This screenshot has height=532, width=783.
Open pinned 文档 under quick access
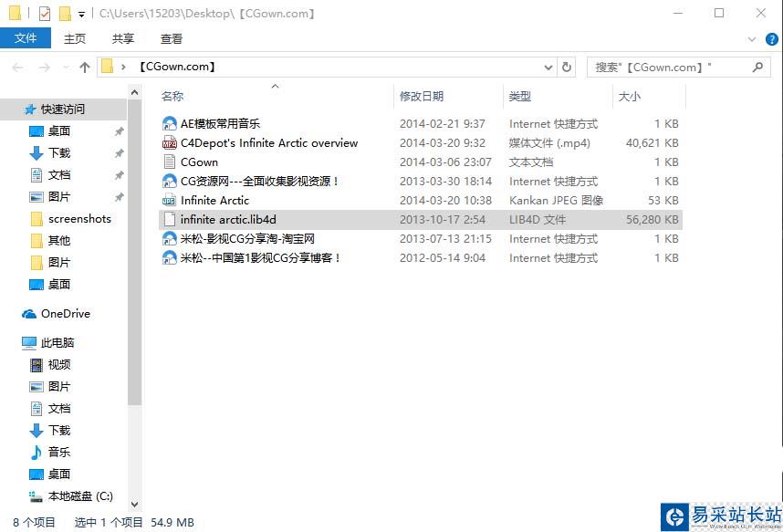[x=59, y=175]
